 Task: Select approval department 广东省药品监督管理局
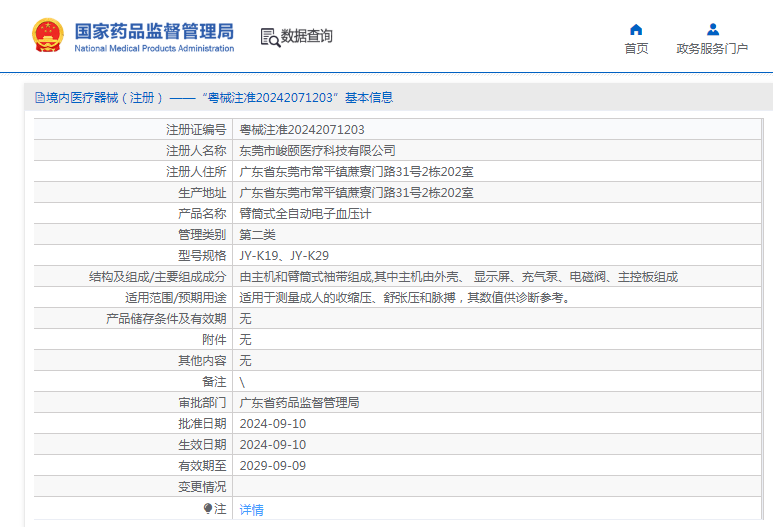click(299, 403)
